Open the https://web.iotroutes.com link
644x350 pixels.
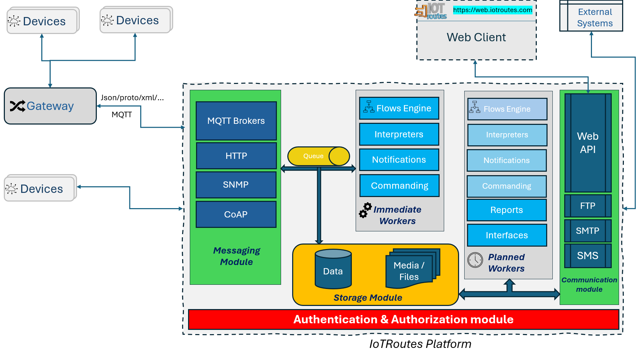(x=492, y=10)
